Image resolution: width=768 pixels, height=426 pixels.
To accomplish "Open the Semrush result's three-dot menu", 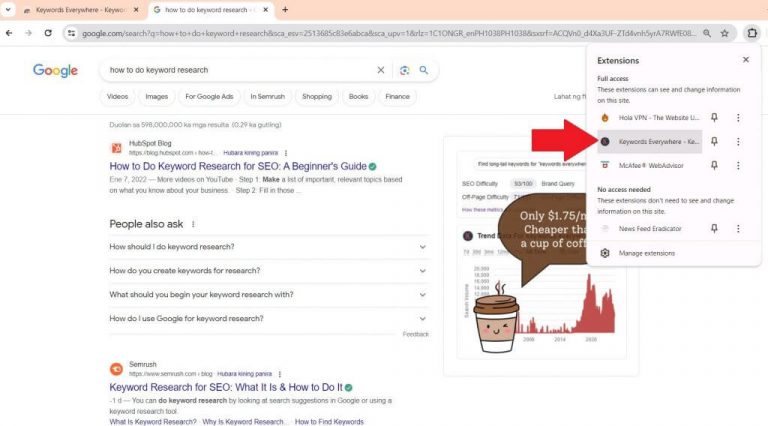I will point(280,374).
